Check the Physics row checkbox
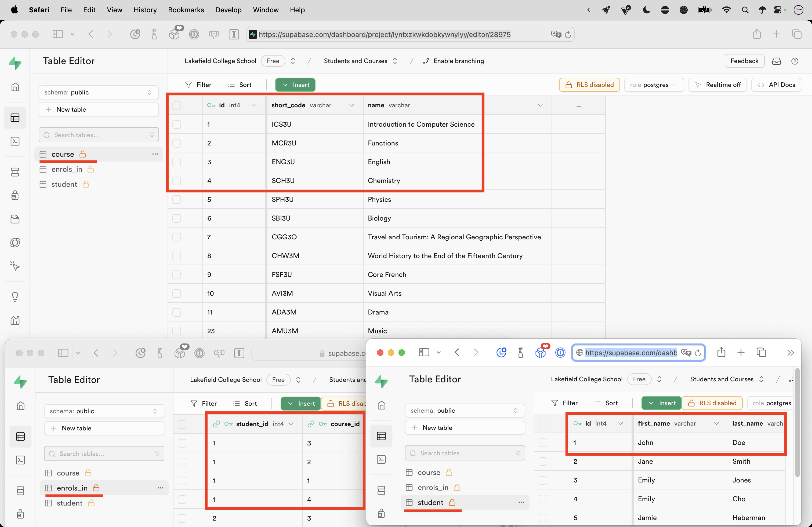812x527 pixels. coord(177,199)
